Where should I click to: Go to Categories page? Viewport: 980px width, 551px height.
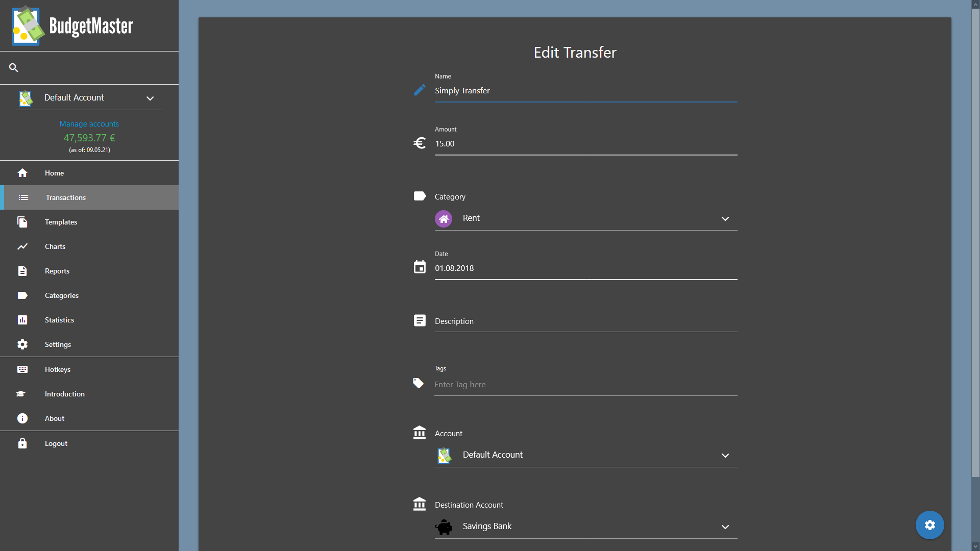click(89, 295)
